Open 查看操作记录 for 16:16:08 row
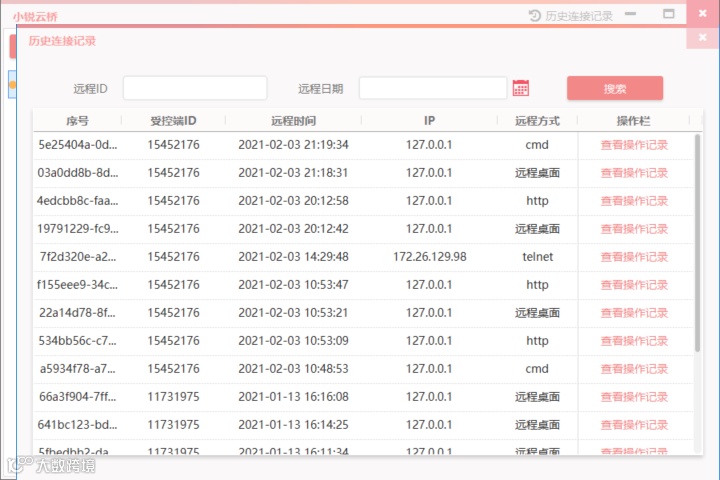Viewport: 720px width, 480px height. [634, 397]
